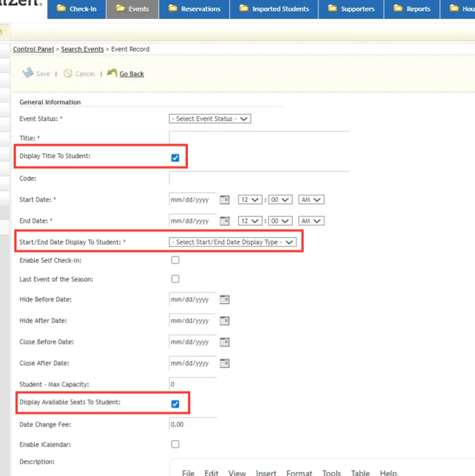Open editor Format menu
Screen dimensions: 475x476
[299, 473]
